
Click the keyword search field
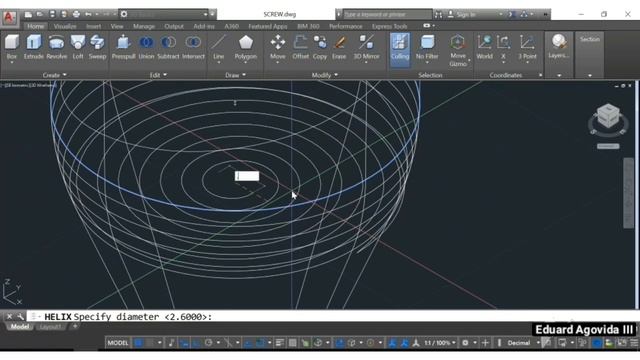pyautogui.click(x=387, y=14)
